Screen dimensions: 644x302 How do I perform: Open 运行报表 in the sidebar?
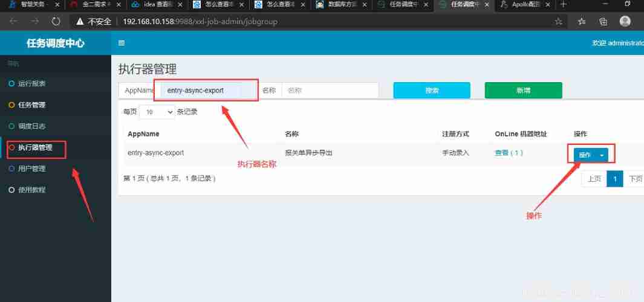pyautogui.click(x=32, y=84)
